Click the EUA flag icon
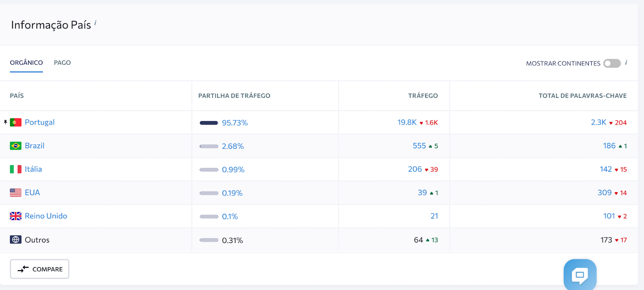Screen dimensions: 644x290 click(16, 193)
